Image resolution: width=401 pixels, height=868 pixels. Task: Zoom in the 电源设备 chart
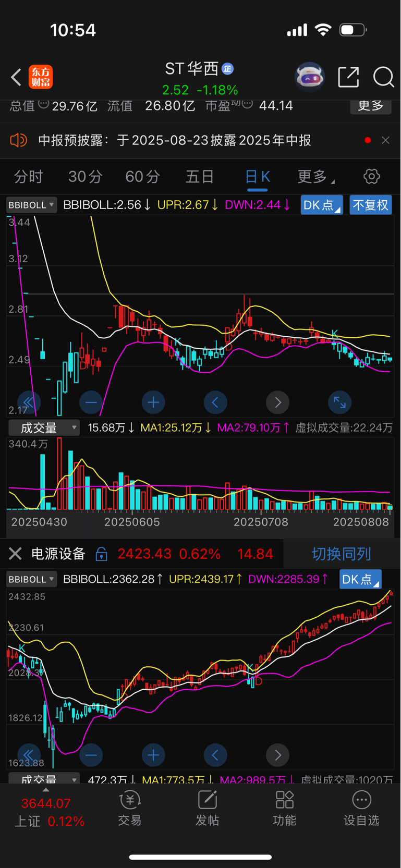click(153, 755)
